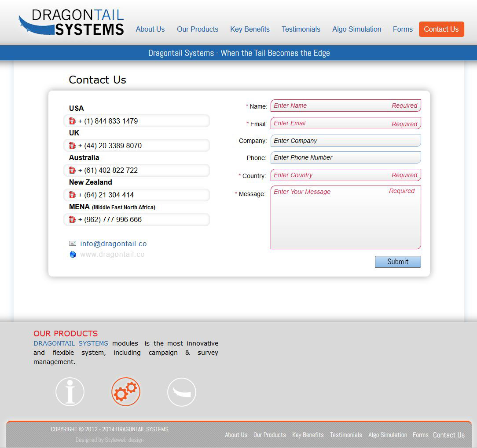477x448 pixels.
Task: Focus the Enter Email field
Action: coord(346,123)
